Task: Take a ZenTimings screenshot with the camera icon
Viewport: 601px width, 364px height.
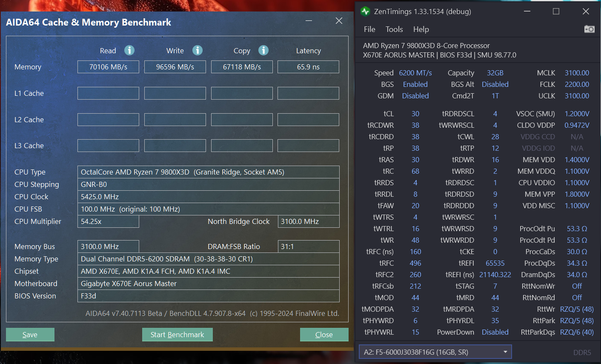Action: [x=589, y=29]
